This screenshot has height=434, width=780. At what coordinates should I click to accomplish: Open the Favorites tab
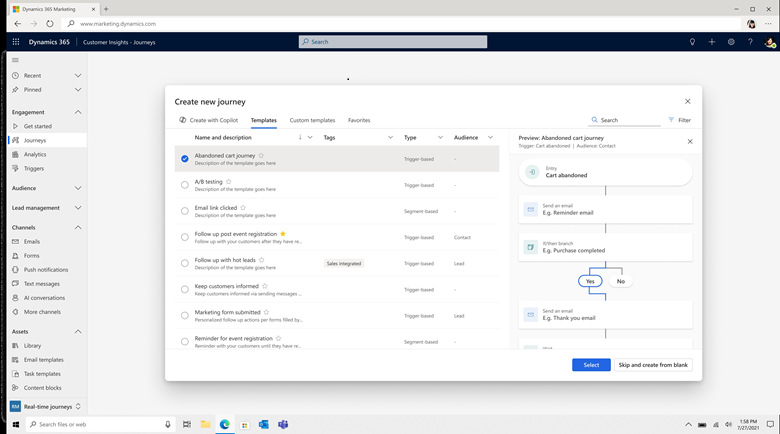coord(359,120)
